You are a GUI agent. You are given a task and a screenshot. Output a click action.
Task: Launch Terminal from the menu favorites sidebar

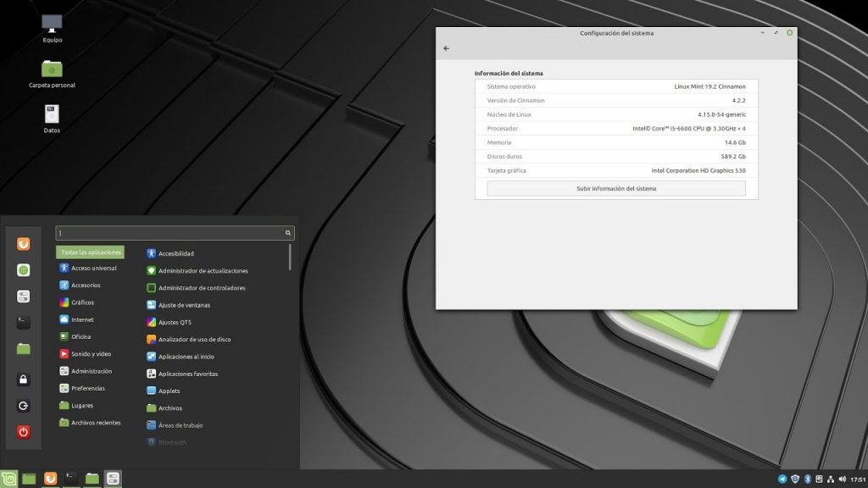23,323
